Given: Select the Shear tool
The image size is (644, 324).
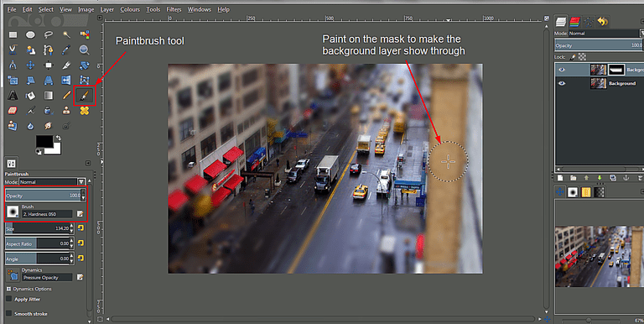Looking at the screenshot, I should [x=30, y=81].
